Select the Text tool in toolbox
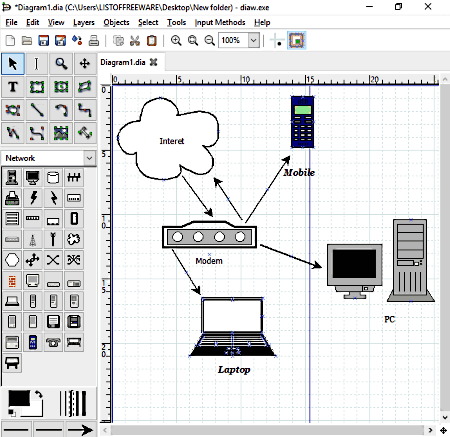450x437 pixels. point(13,87)
